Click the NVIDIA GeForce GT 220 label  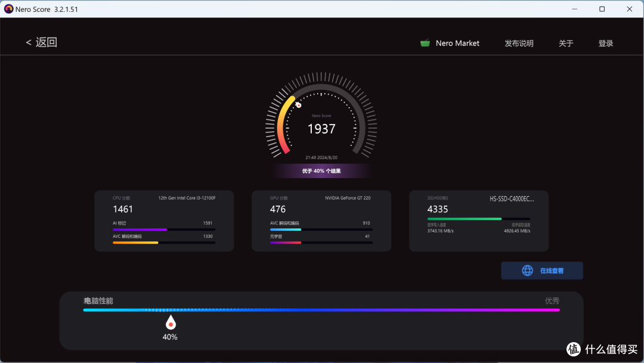click(348, 198)
